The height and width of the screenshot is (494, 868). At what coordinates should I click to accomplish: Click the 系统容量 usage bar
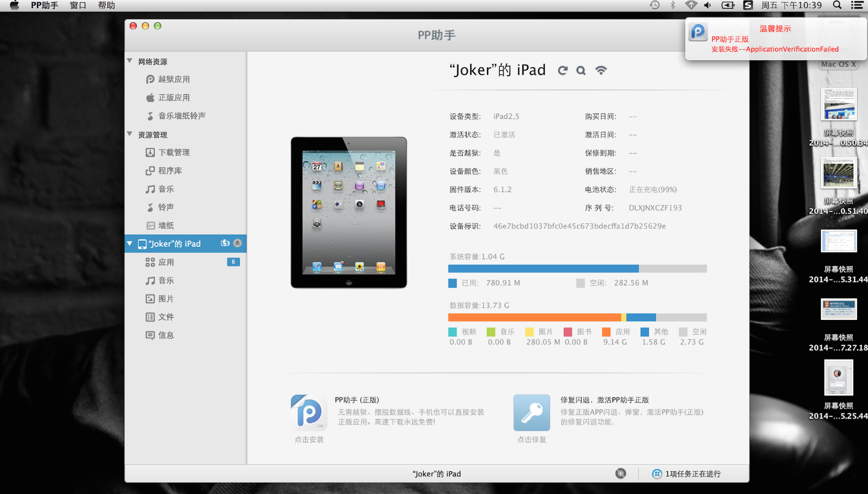point(577,268)
